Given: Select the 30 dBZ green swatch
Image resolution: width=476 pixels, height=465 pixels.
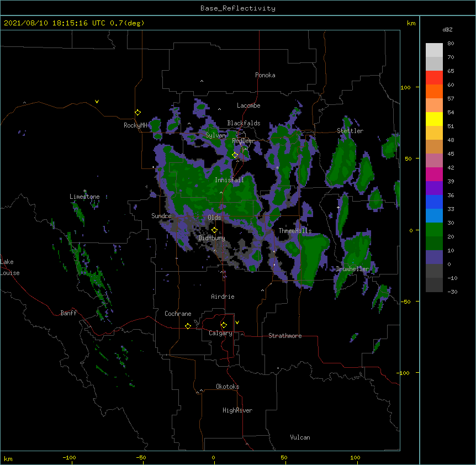Looking at the screenshot, I should [434, 230].
